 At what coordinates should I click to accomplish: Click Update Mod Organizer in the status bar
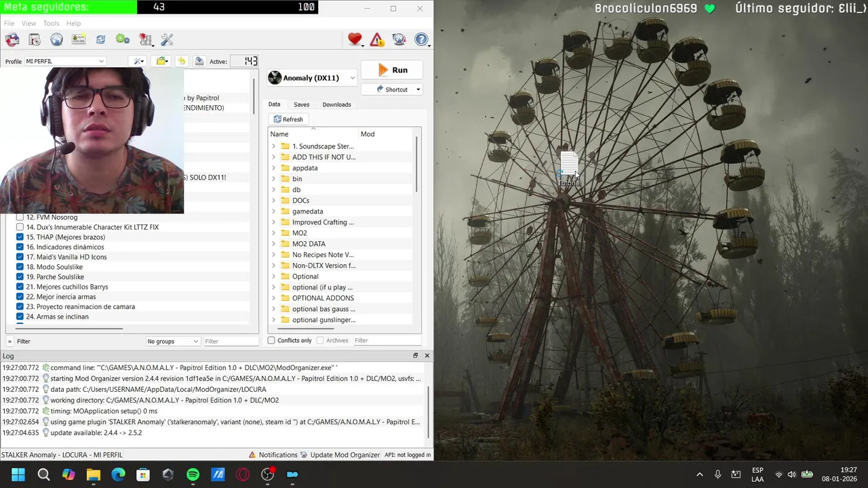click(x=340, y=455)
